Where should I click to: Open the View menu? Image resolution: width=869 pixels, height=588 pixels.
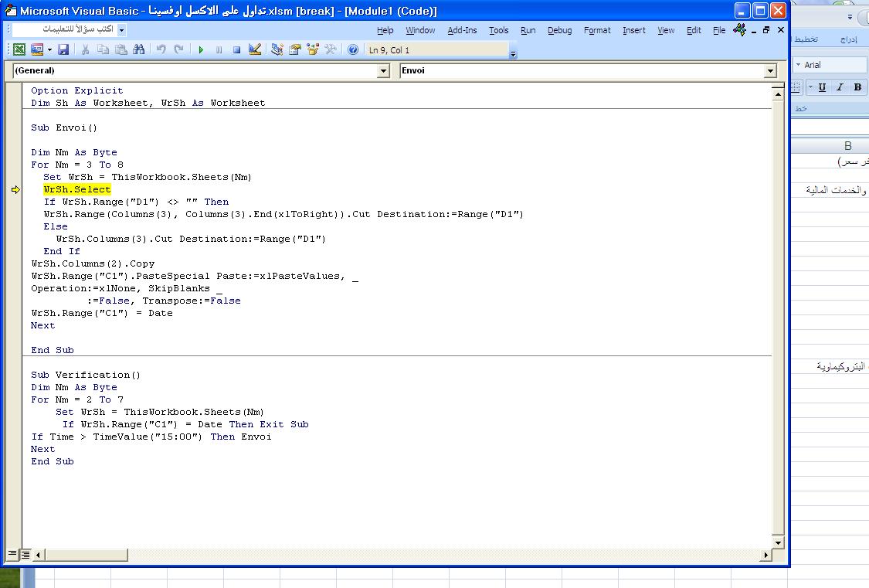coord(666,30)
